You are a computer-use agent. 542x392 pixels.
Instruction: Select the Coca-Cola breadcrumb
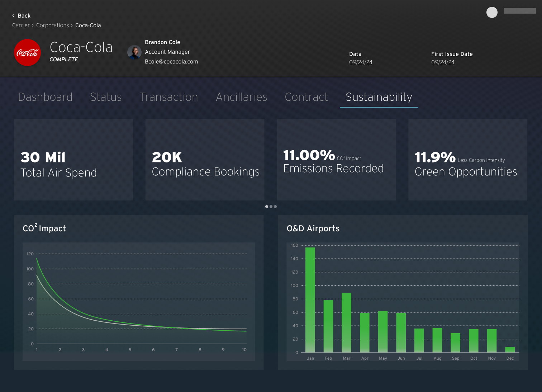(x=88, y=25)
